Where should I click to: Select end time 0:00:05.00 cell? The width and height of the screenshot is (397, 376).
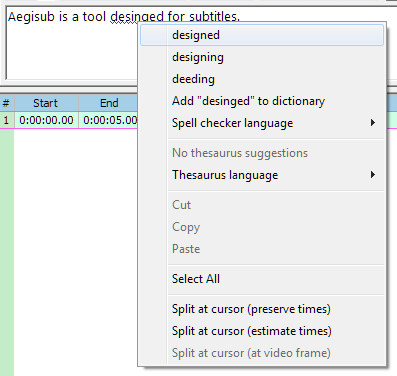pos(108,120)
